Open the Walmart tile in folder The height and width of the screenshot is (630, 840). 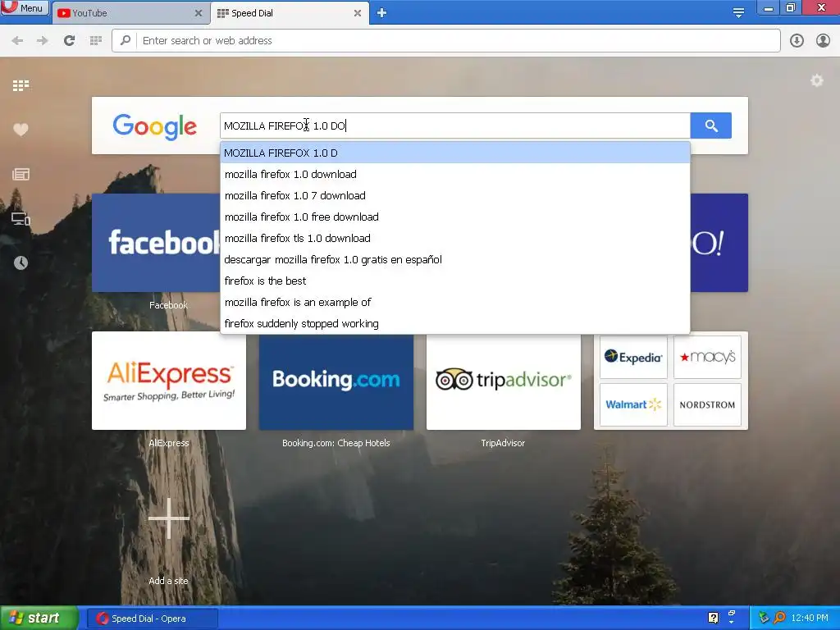(x=633, y=404)
